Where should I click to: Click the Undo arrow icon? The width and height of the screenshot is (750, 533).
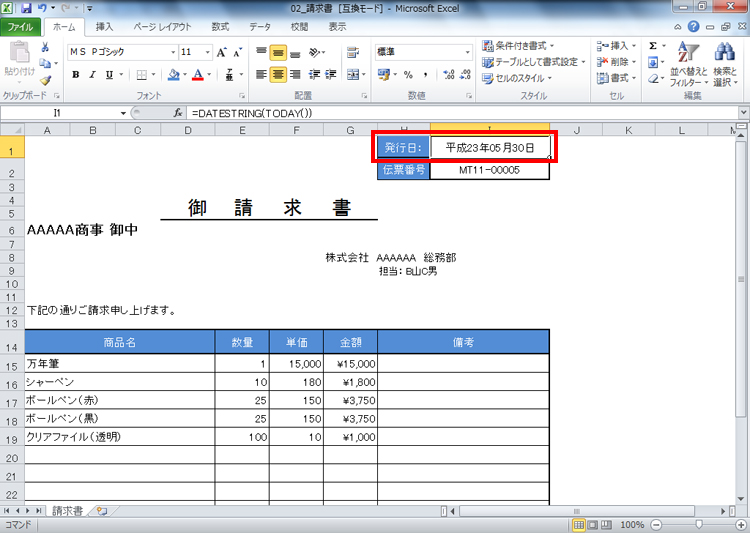click(x=42, y=8)
